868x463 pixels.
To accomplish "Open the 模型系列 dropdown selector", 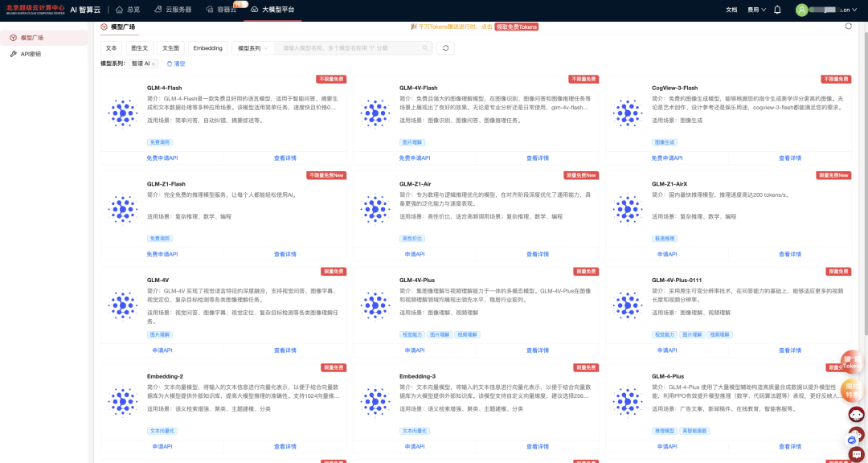I will point(253,48).
